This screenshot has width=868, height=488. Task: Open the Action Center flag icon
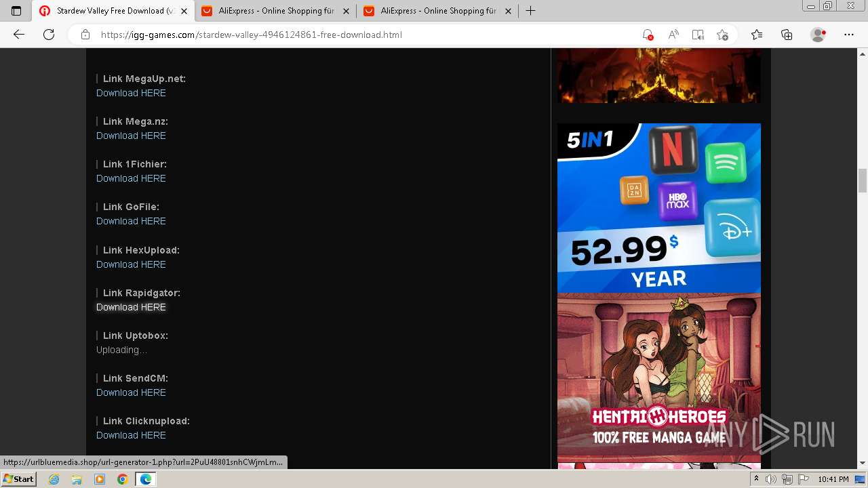(x=804, y=479)
